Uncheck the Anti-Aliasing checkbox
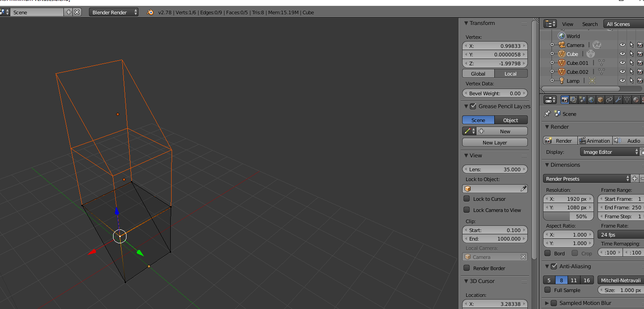Screen dimensions: 644x309 tap(554, 267)
